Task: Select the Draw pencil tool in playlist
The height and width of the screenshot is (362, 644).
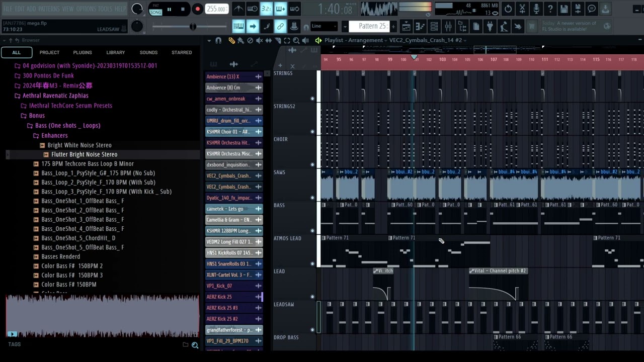Action: tap(231, 40)
